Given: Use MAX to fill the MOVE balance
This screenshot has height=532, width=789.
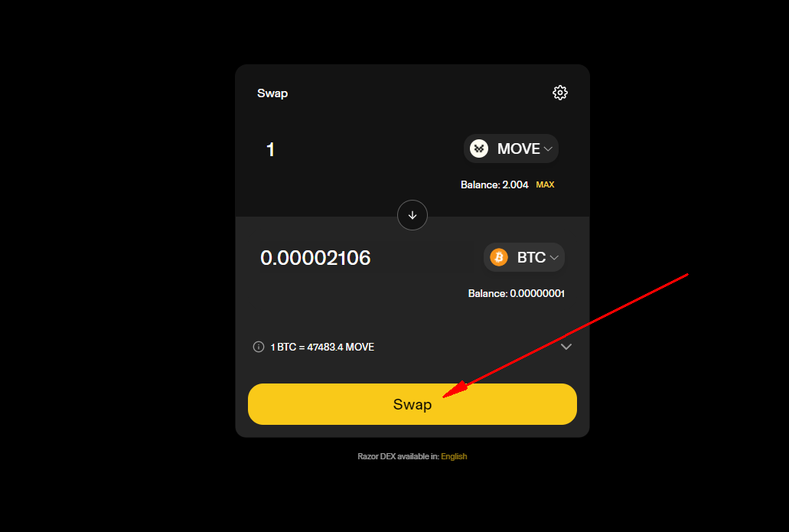Looking at the screenshot, I should pos(545,184).
